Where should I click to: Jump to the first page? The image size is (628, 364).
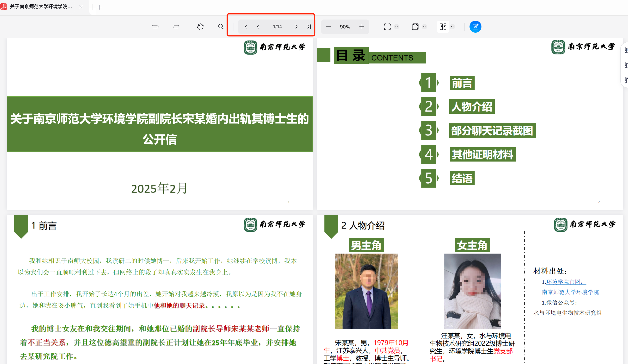click(245, 27)
